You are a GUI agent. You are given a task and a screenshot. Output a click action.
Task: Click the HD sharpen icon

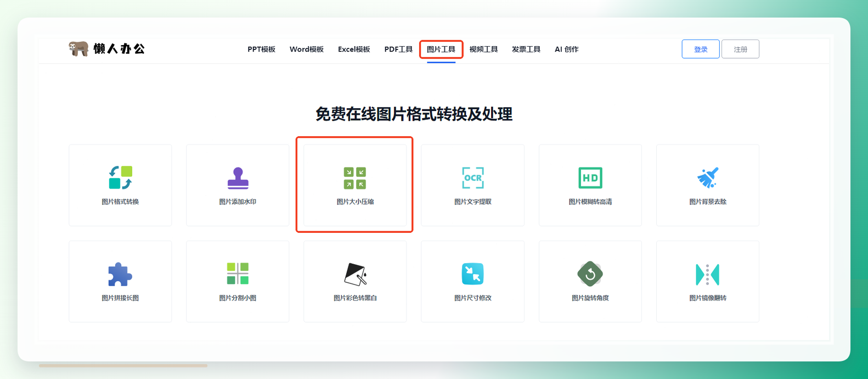click(x=590, y=178)
